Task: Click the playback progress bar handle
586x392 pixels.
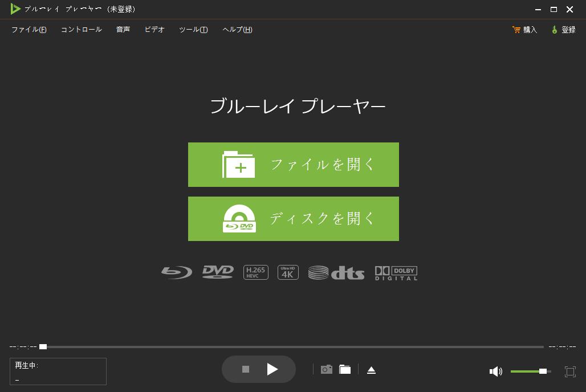Action: (43, 347)
